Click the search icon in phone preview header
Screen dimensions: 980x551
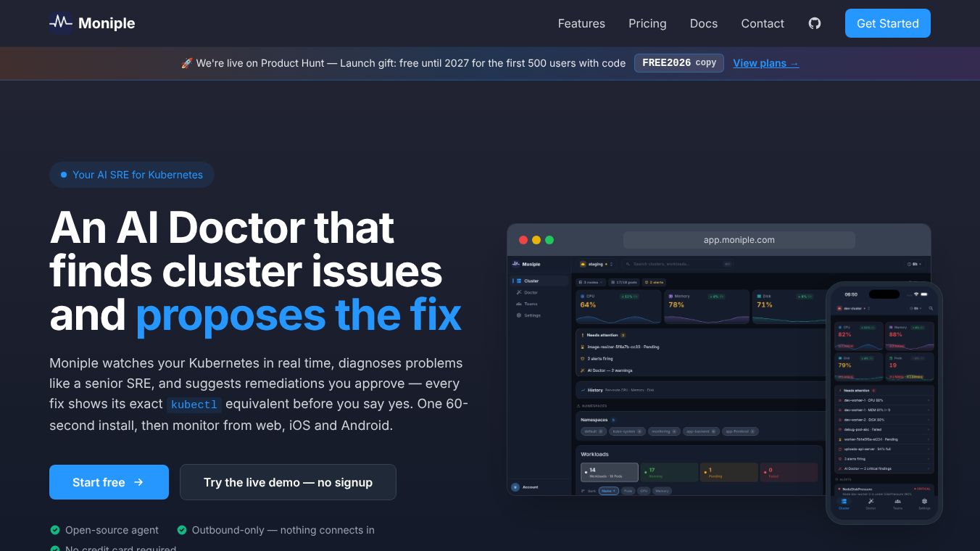click(931, 308)
